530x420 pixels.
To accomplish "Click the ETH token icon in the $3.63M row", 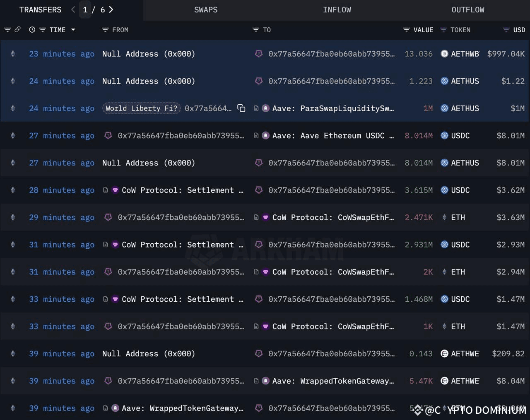I will coord(444,218).
